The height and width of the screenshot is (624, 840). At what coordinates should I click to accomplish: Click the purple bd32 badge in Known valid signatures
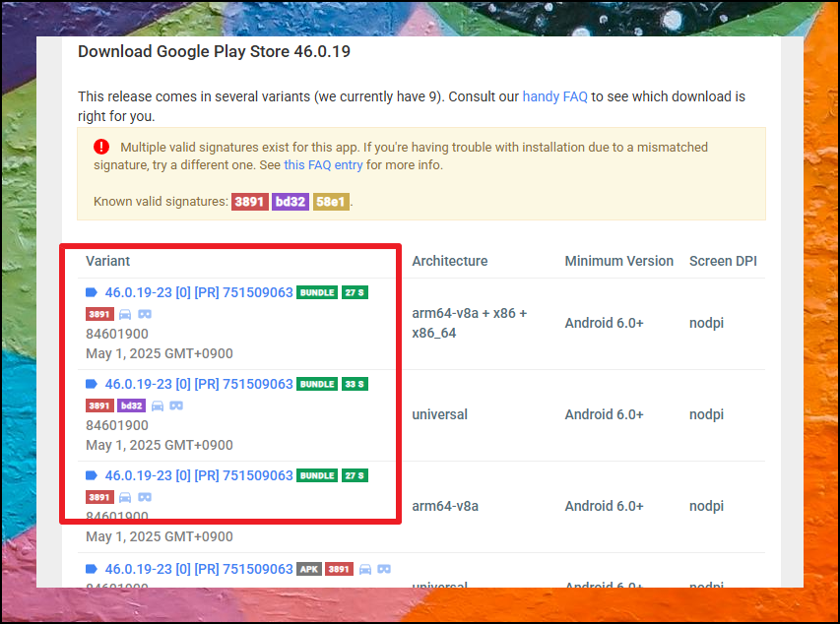click(291, 202)
